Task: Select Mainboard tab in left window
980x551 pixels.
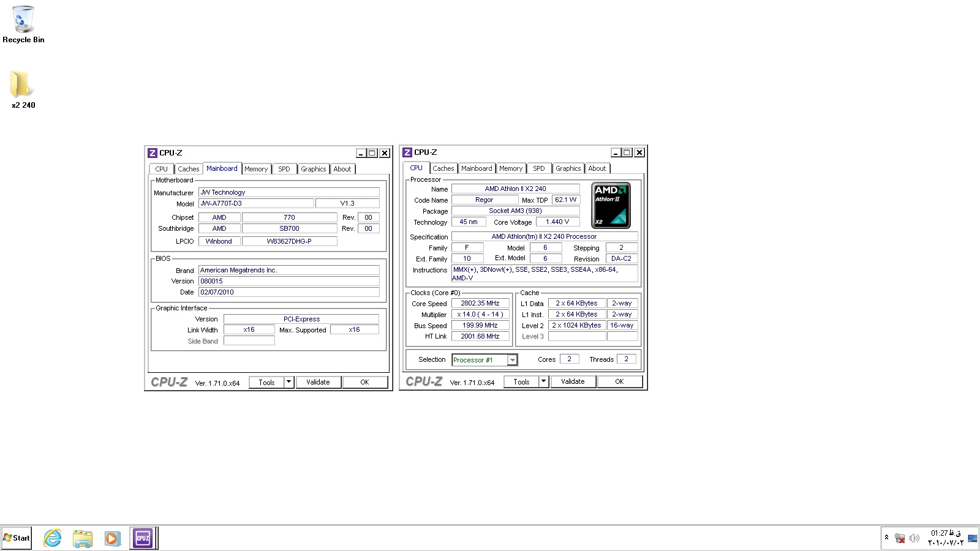Action: [222, 168]
